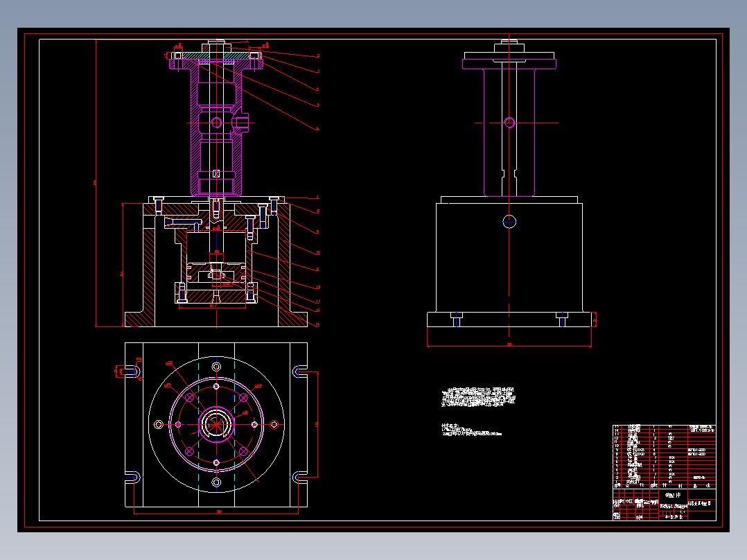Image resolution: width=747 pixels, height=560 pixels.
Task: Select the tall overall height dimension beside the front view
Action: coord(96,183)
